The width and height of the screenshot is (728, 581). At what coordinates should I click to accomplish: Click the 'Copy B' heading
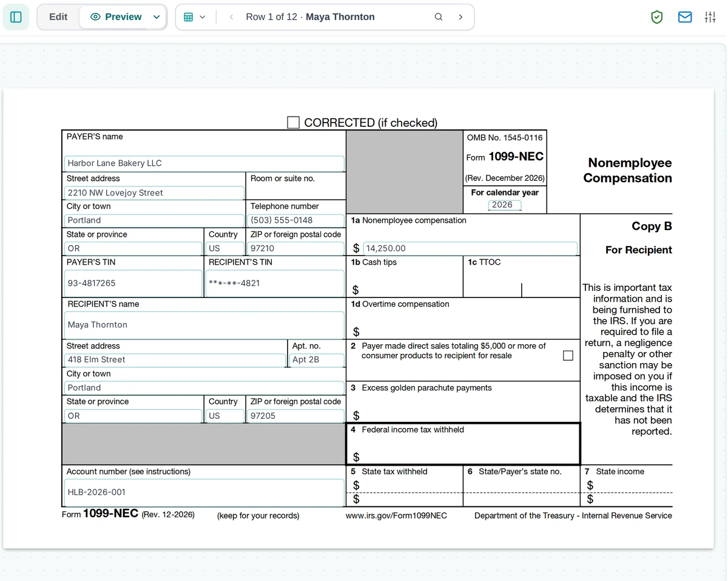[652, 226]
